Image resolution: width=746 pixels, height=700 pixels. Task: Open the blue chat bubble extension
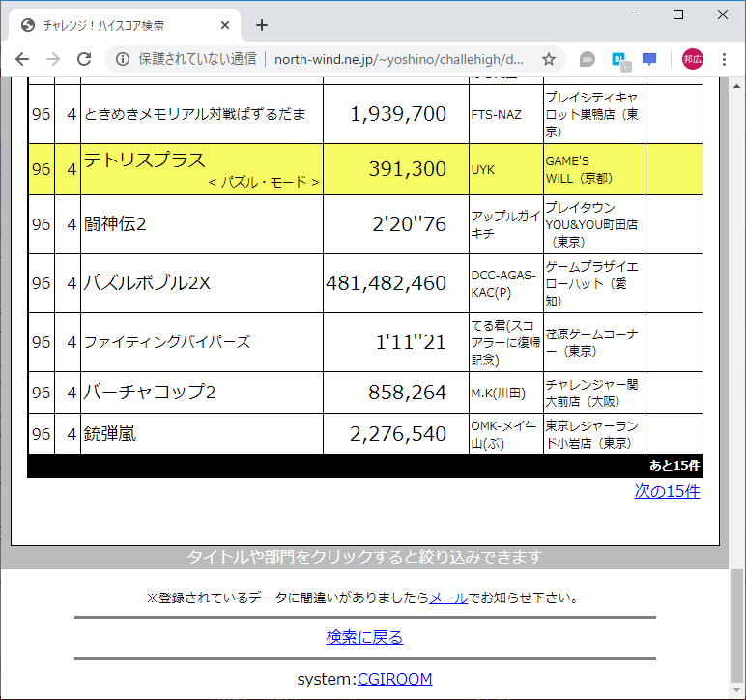pyautogui.click(x=649, y=59)
